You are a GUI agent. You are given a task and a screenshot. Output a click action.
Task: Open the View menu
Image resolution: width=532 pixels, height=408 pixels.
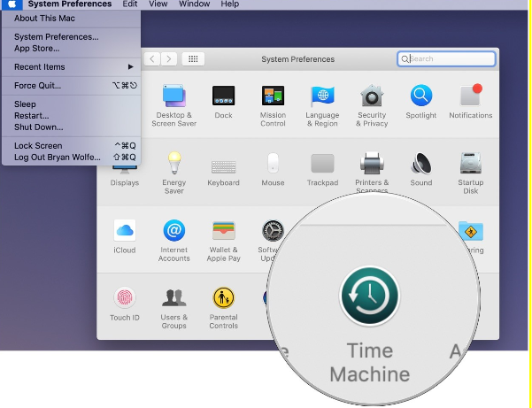click(158, 4)
